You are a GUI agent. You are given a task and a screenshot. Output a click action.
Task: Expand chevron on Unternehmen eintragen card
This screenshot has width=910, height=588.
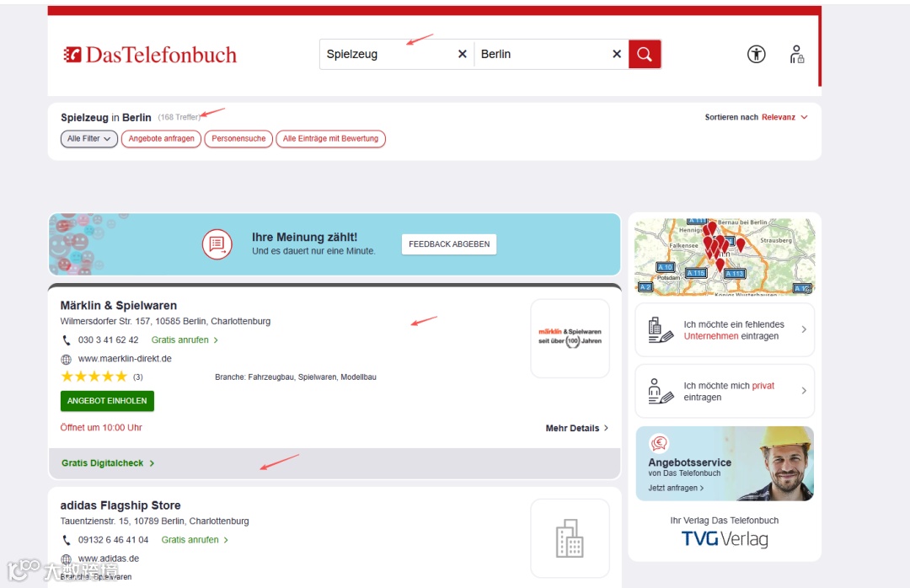coord(804,329)
